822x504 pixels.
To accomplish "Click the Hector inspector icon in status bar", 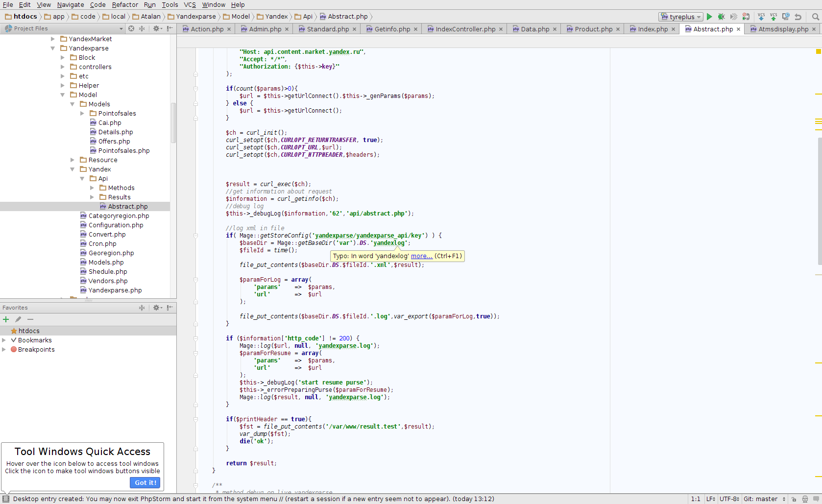I will point(805,499).
